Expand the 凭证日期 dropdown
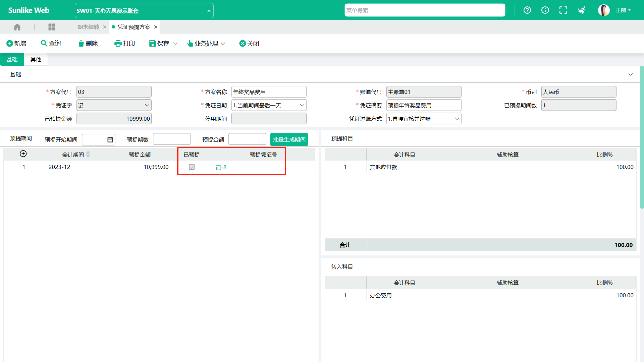The height and width of the screenshot is (362, 644). pos(269,105)
